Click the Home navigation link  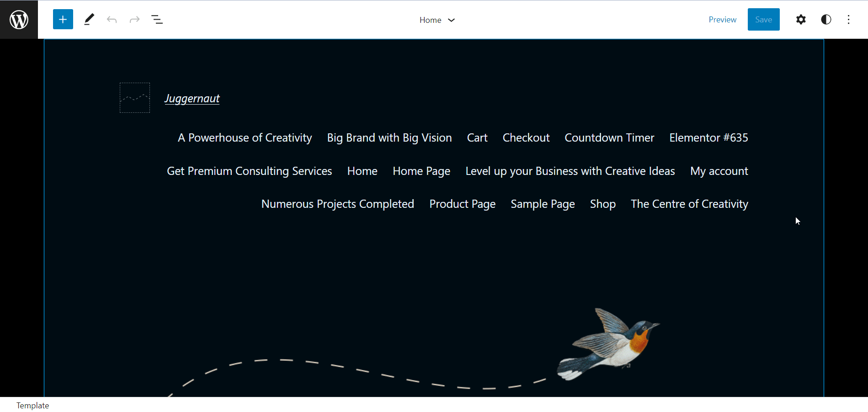[362, 171]
